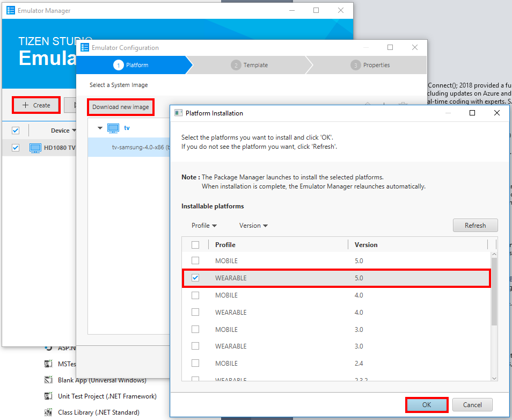This screenshot has width=512, height=420.
Task: Click the Emulator Manager title bar icon
Action: click(x=10, y=10)
